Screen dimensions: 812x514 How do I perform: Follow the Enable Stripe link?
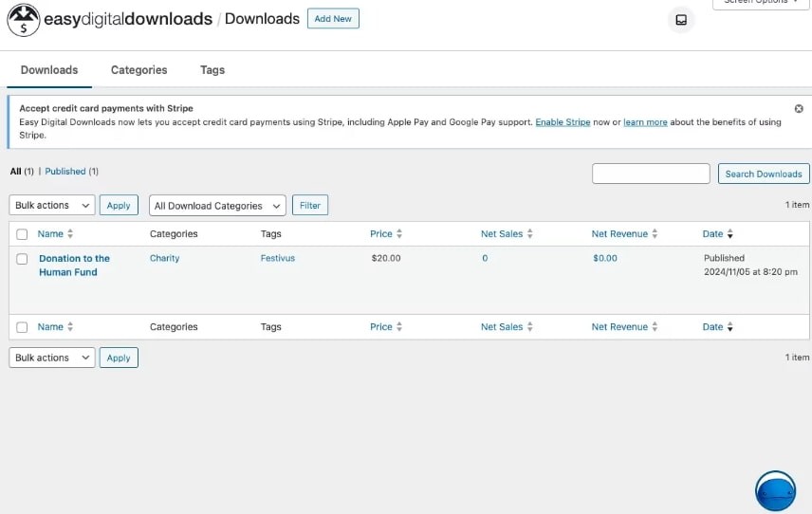point(563,122)
